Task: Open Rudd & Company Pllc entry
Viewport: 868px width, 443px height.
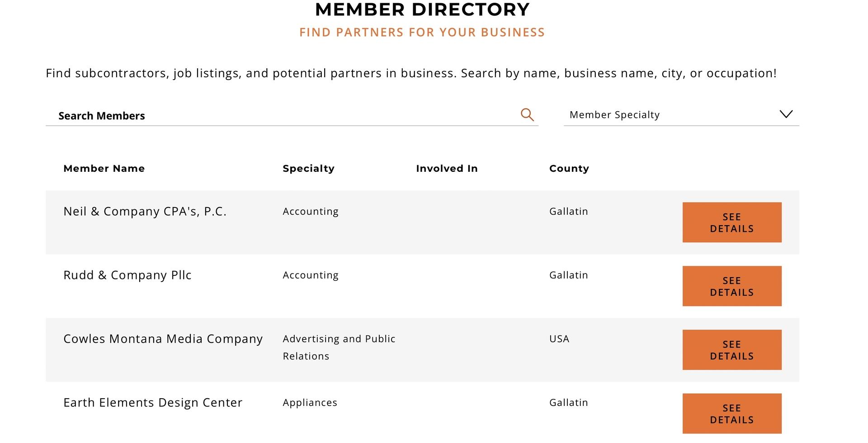Action: click(127, 275)
